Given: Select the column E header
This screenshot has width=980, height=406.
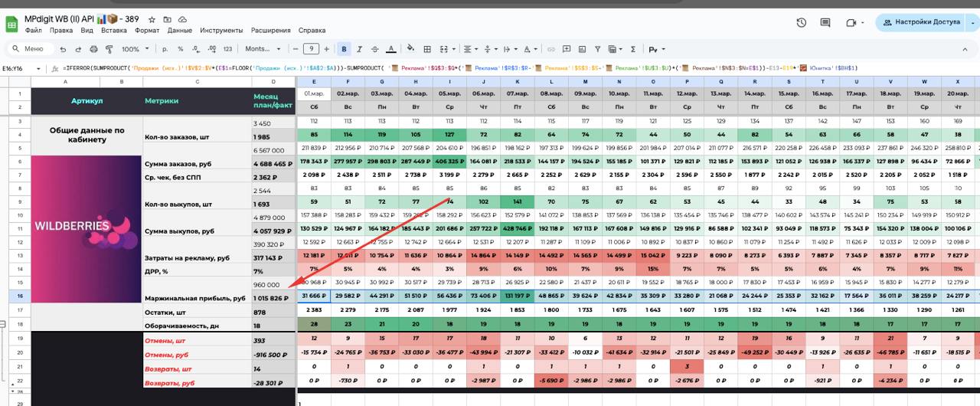Looking at the screenshot, I should [314, 82].
